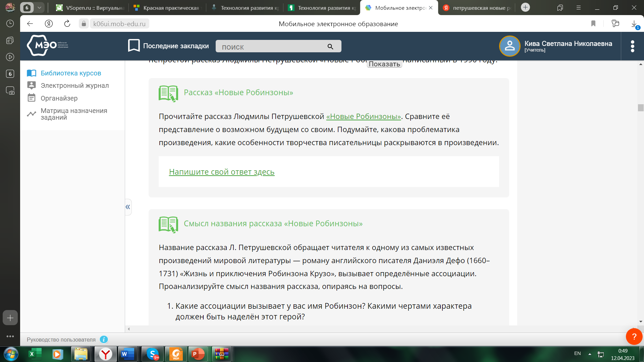Open Руководство пользователя link
Screen dimensions: 644x362
point(61,340)
